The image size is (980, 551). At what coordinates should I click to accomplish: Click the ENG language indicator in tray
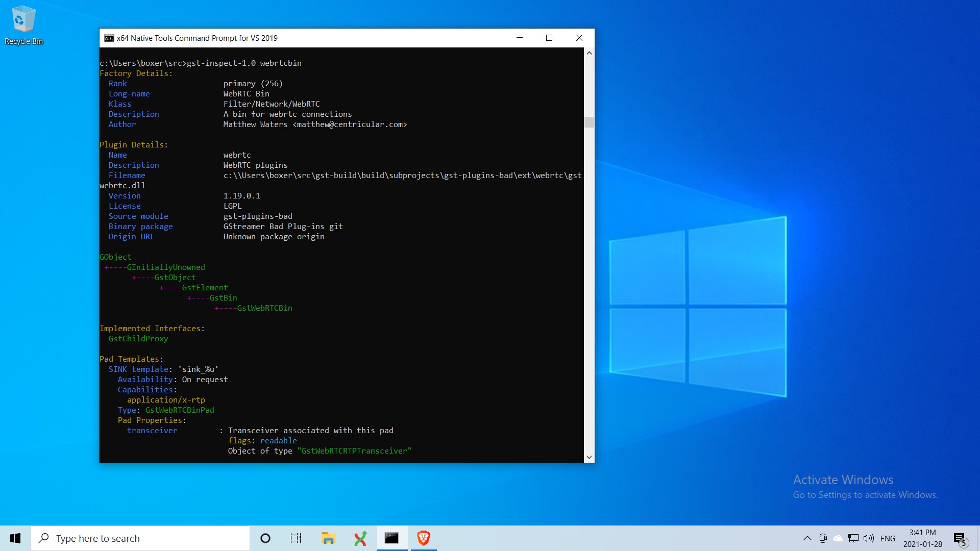click(888, 538)
